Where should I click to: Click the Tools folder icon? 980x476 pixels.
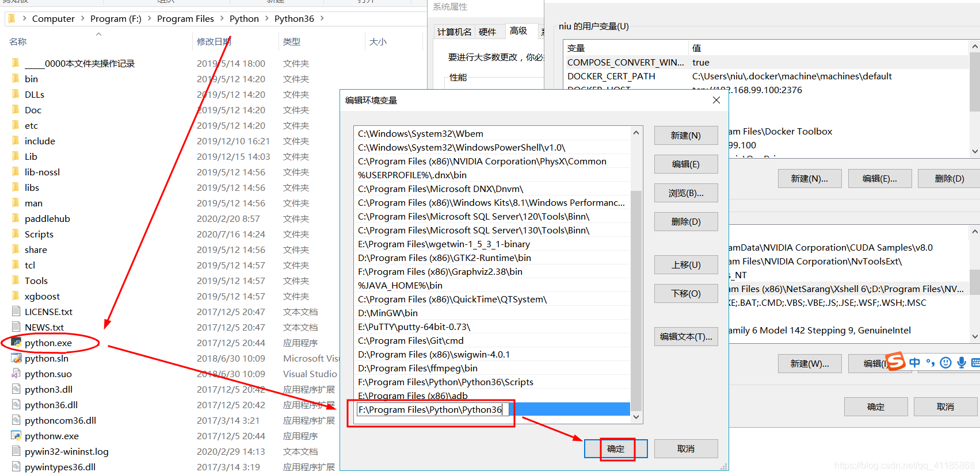pos(16,280)
